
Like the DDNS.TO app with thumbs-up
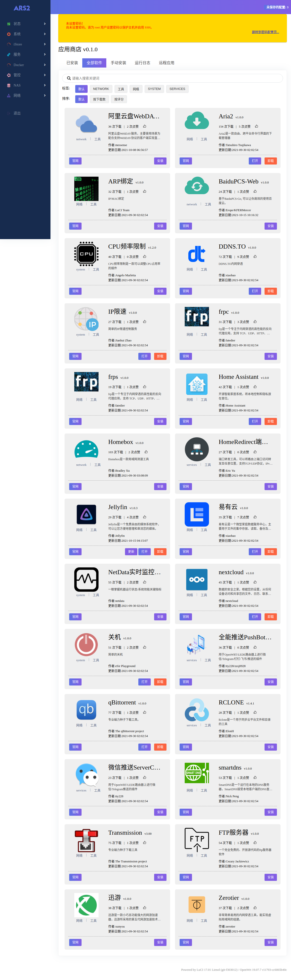coord(255,256)
